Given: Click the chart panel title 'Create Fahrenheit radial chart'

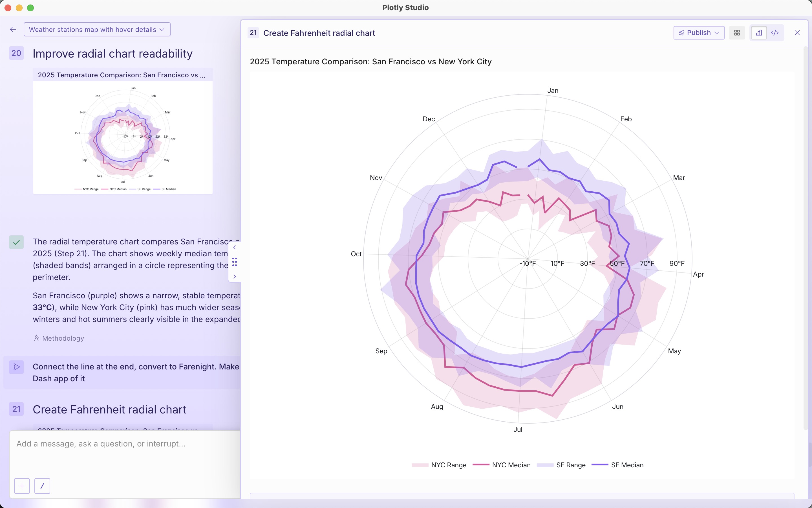Looking at the screenshot, I should pyautogui.click(x=319, y=33).
